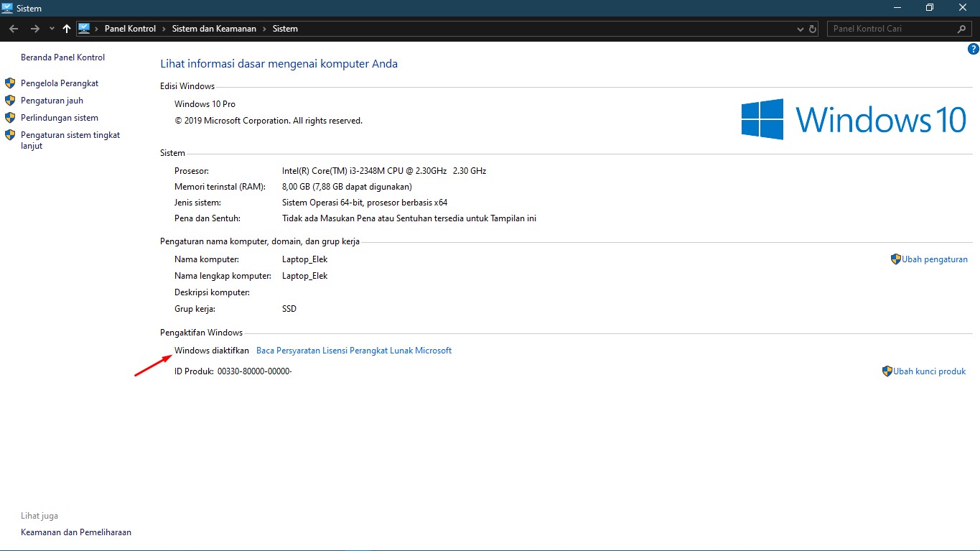Click the Pena dan Sentuh value text

pos(409,218)
